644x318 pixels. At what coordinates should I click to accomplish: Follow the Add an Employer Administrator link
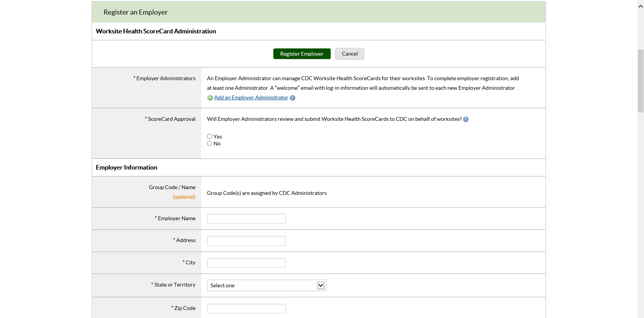tap(251, 98)
